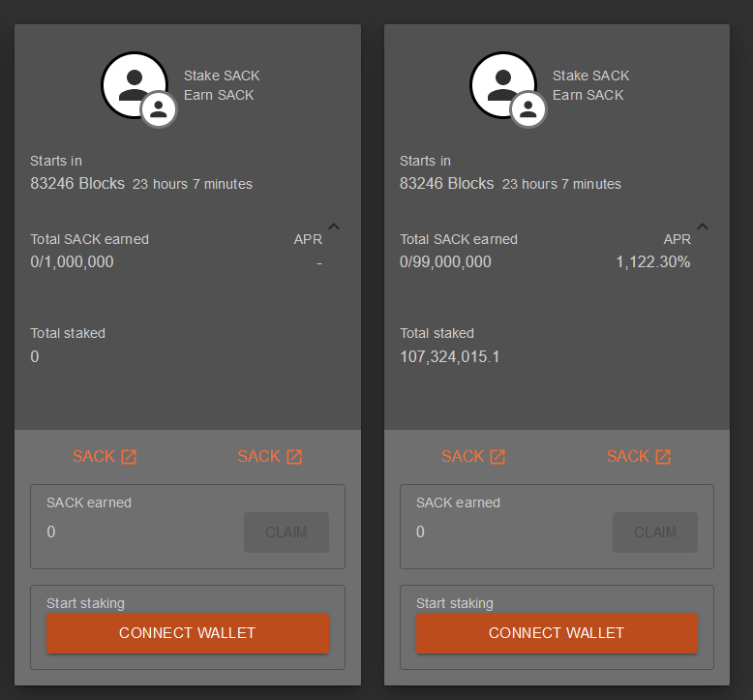Open first SACK external link in the 1,000,000 pool card

105,456
